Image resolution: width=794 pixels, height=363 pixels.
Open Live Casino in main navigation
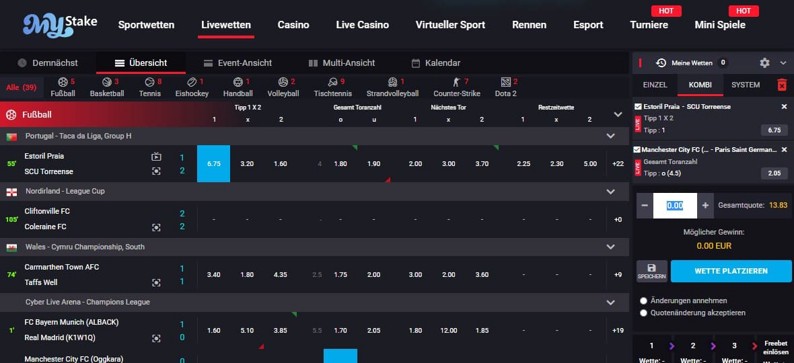(x=363, y=25)
